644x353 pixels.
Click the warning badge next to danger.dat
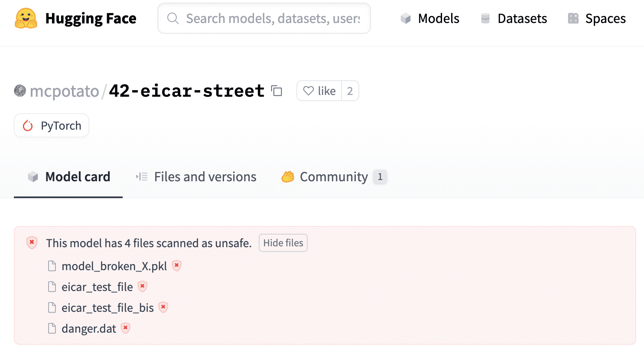coord(125,328)
